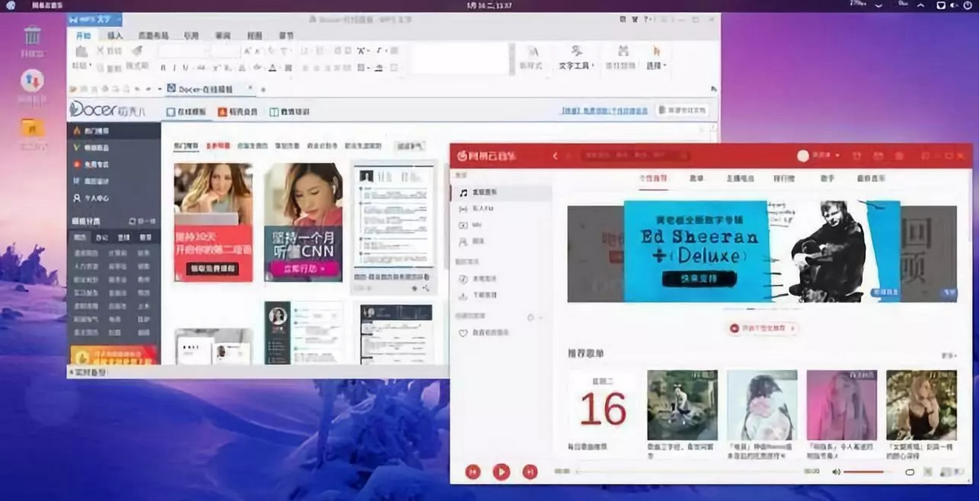Switch to 主播电台 tab in NetEase Music
The width and height of the screenshot is (980, 501).
739,177
